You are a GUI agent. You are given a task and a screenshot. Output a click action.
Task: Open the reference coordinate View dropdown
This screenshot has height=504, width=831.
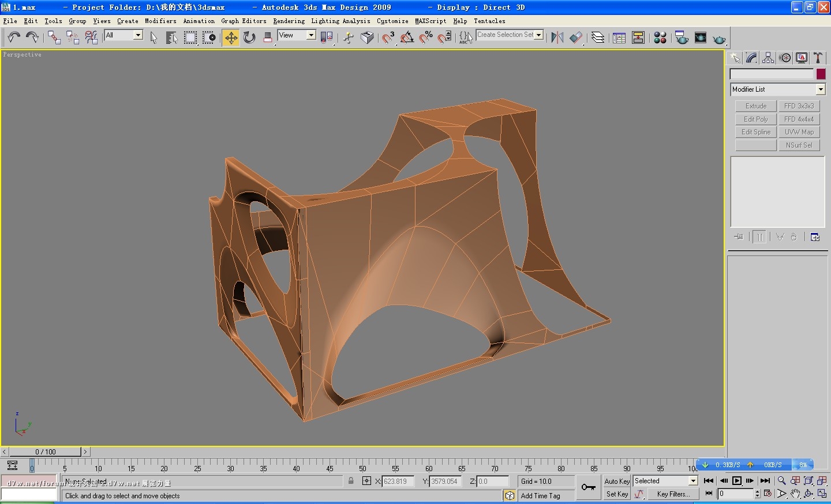(311, 35)
